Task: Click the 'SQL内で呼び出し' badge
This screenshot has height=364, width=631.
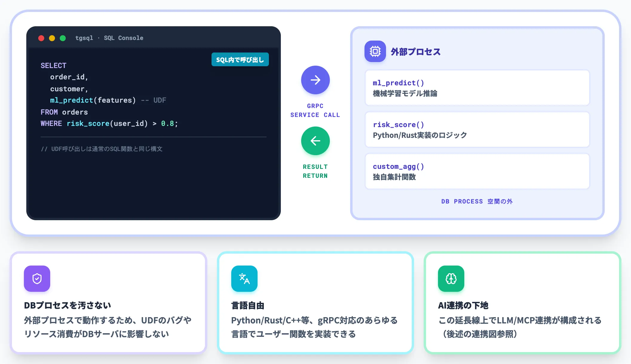Action: click(x=240, y=60)
